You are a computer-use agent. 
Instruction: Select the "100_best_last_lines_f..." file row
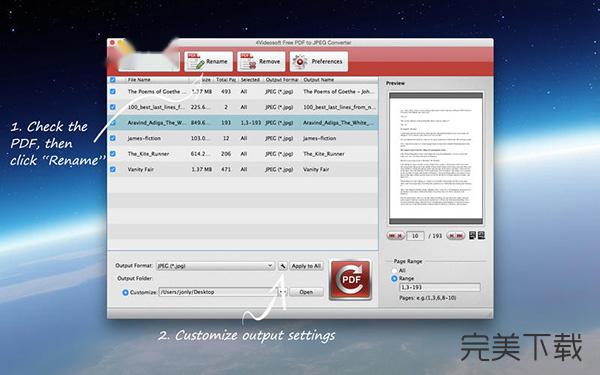(243, 107)
